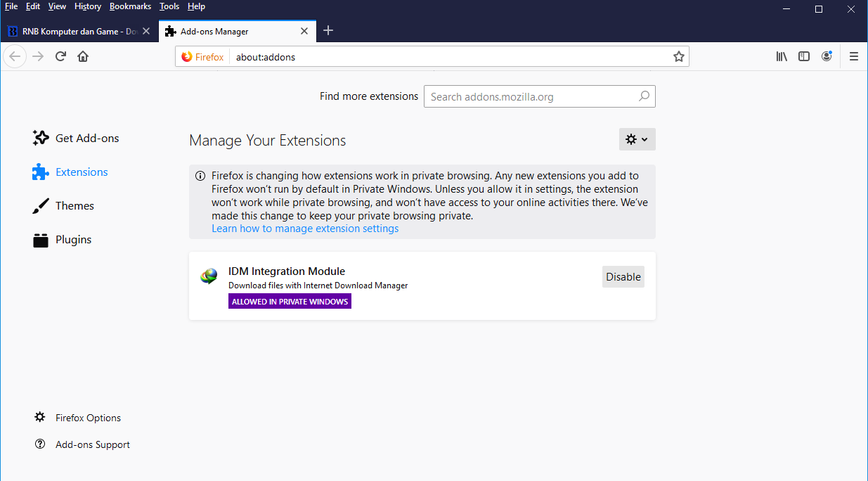Focus the Search addons.mozilla.org field
The width and height of the screenshot is (868, 481).
coord(539,96)
